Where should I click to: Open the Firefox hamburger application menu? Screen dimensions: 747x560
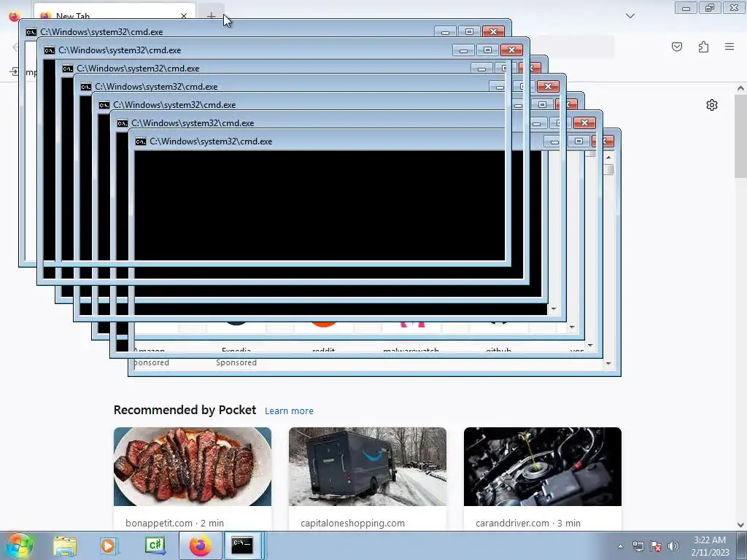(729, 47)
